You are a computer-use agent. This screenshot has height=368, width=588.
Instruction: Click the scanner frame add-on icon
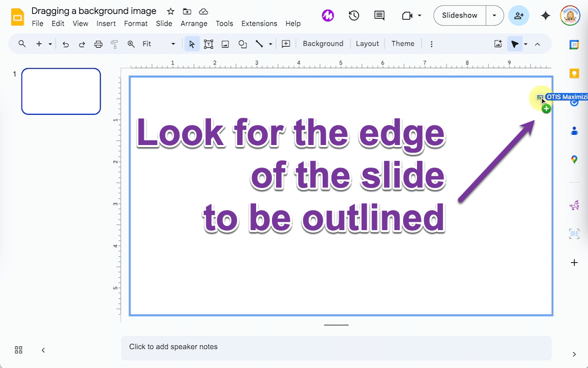click(574, 234)
